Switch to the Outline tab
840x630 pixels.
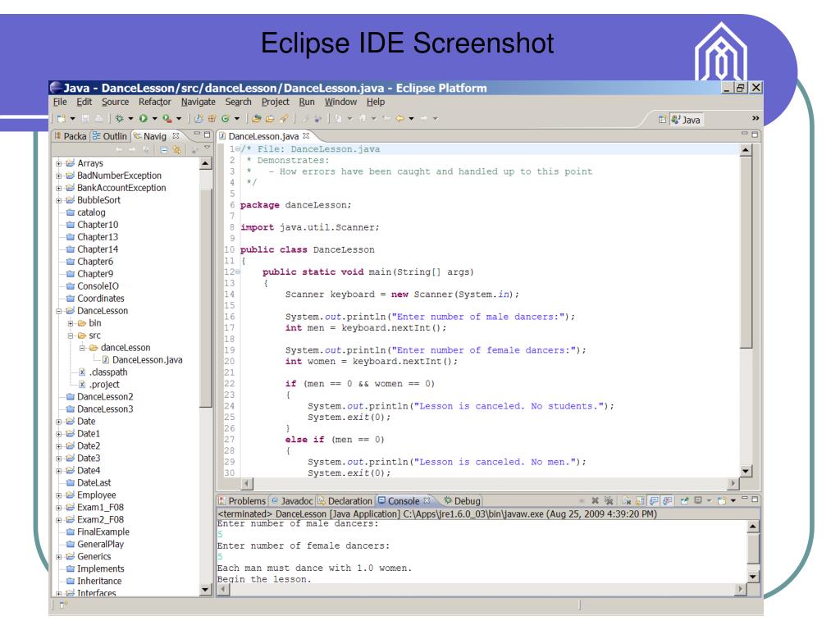click(110, 136)
